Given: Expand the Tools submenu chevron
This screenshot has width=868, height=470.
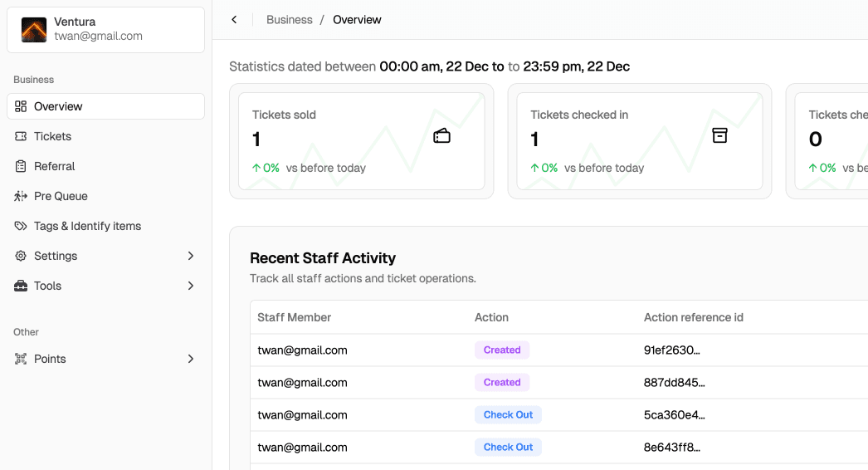Looking at the screenshot, I should [x=190, y=286].
